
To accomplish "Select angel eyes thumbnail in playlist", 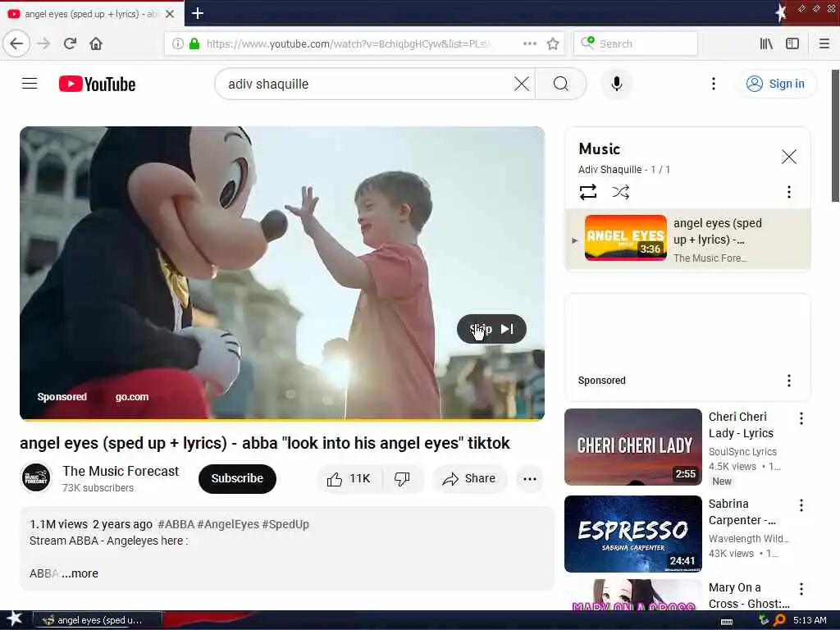I will [626, 238].
